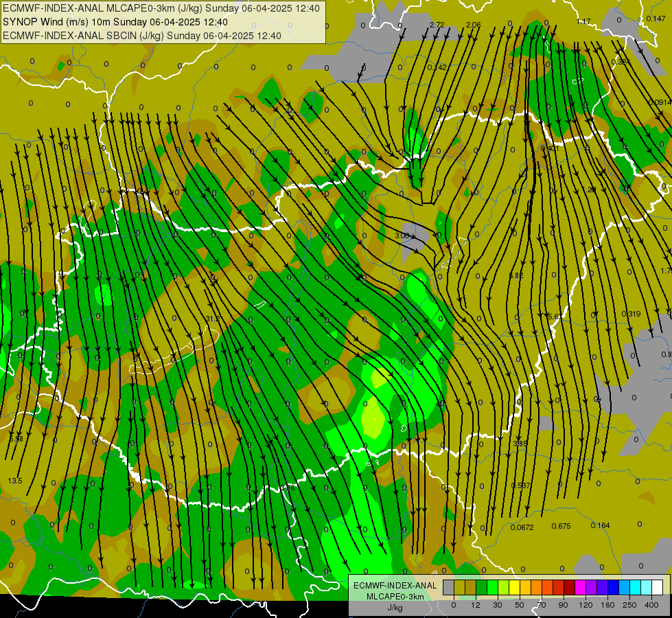Click the '0.0672' value on the map
This screenshot has height=618, width=672.
click(522, 527)
